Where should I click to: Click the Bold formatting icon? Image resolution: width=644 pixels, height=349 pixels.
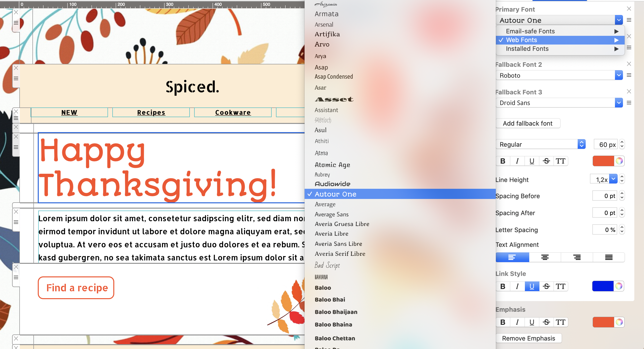(503, 161)
